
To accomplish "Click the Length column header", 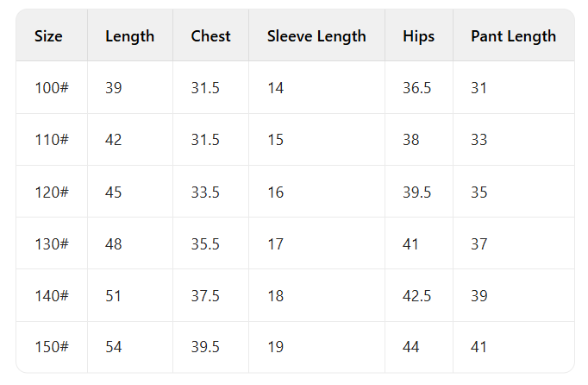I will (x=130, y=36).
